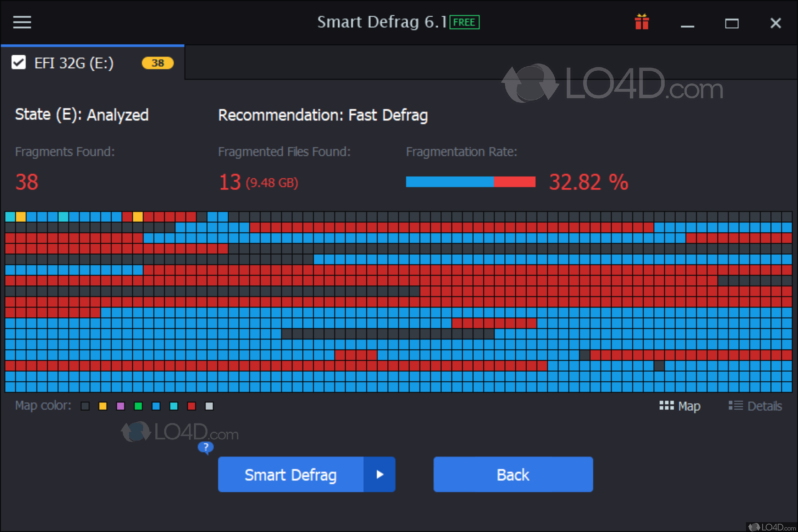The height and width of the screenshot is (532, 798).
Task: Click the green FREE badge
Action: [464, 22]
